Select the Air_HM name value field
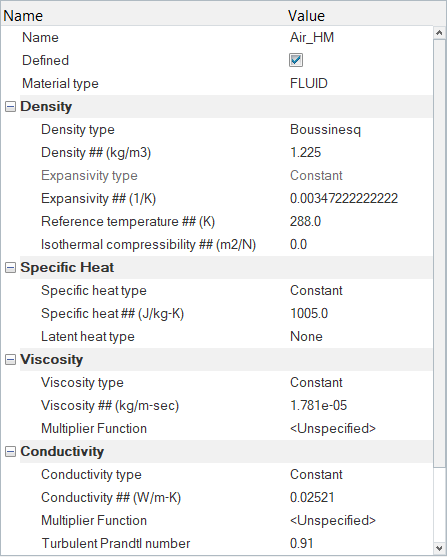 tap(360, 37)
